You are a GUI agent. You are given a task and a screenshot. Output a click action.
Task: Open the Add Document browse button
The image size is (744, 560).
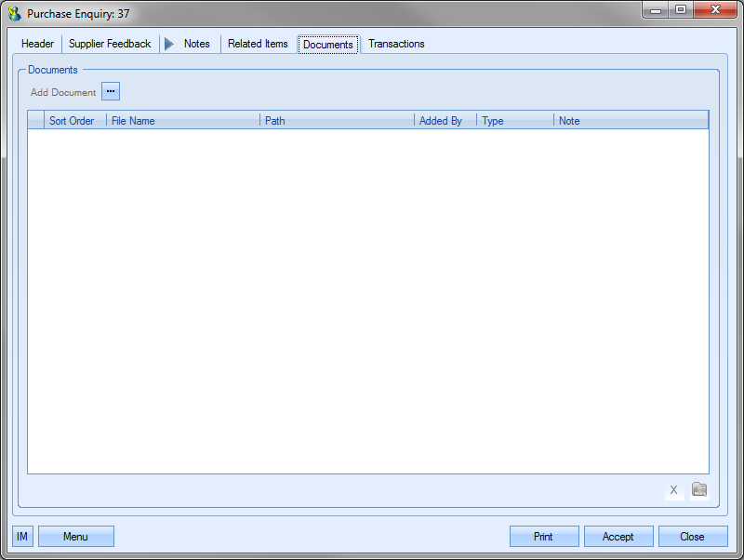[x=111, y=91]
